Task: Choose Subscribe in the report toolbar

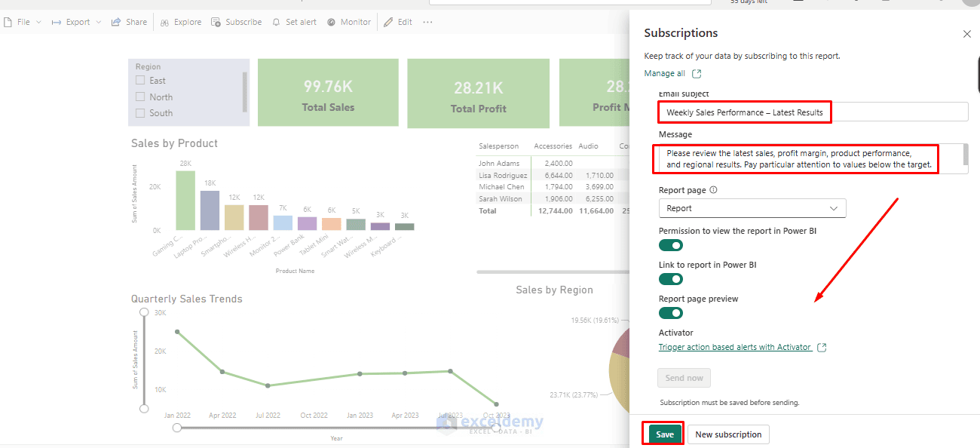Action: tap(237, 22)
